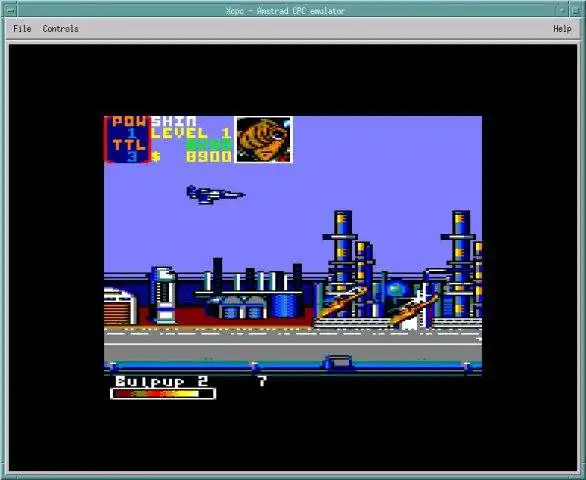Click the ammo count "7"

tap(262, 381)
